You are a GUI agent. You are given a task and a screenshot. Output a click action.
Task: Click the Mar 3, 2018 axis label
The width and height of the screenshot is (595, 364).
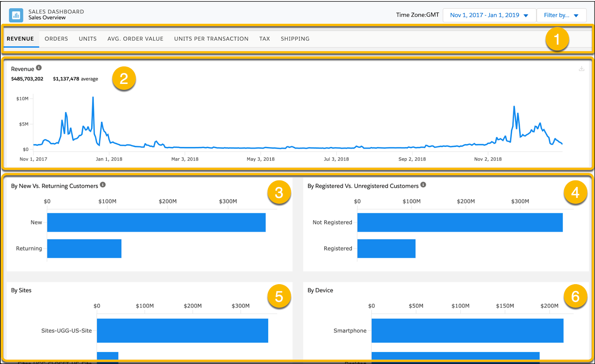click(185, 159)
